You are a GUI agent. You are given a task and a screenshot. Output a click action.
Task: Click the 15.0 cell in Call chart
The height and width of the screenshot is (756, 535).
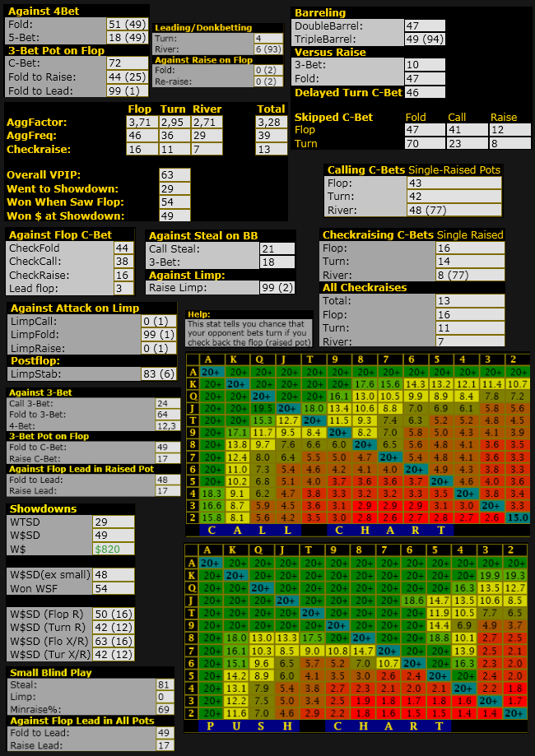click(515, 517)
